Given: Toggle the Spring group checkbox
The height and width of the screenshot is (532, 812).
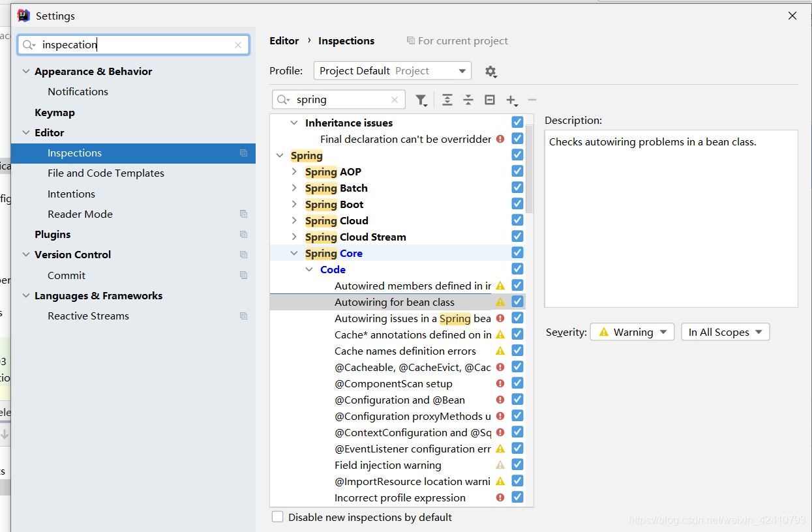Looking at the screenshot, I should 517,155.
